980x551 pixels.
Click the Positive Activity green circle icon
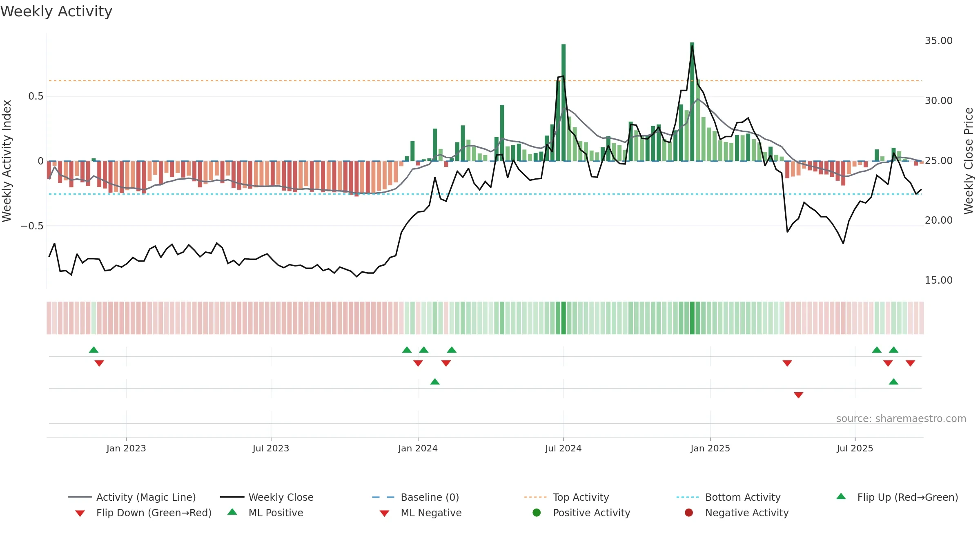click(x=537, y=513)
